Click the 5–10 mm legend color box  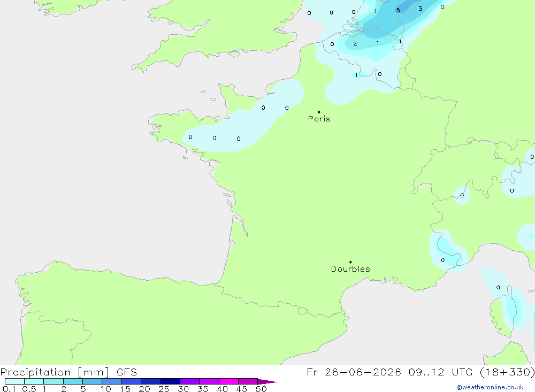92,381
